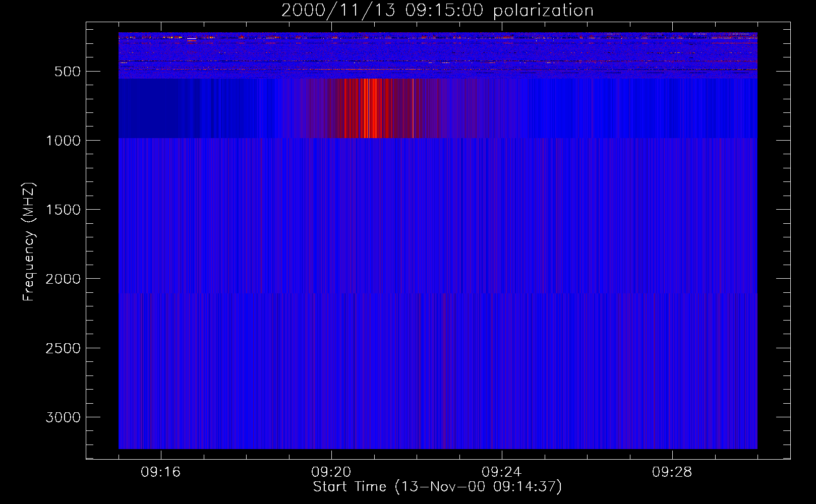
Task: Click the plot title '2000/11/13 09:15:00 polarization'
Action: click(x=437, y=11)
